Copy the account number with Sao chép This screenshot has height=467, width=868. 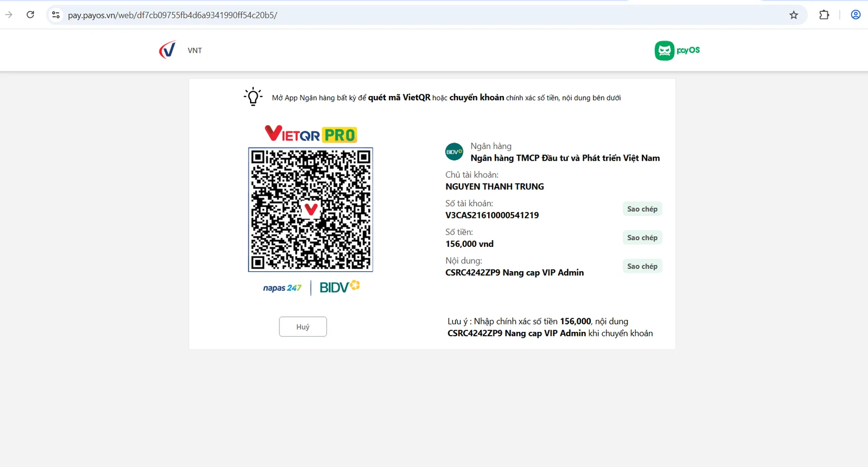pos(642,209)
